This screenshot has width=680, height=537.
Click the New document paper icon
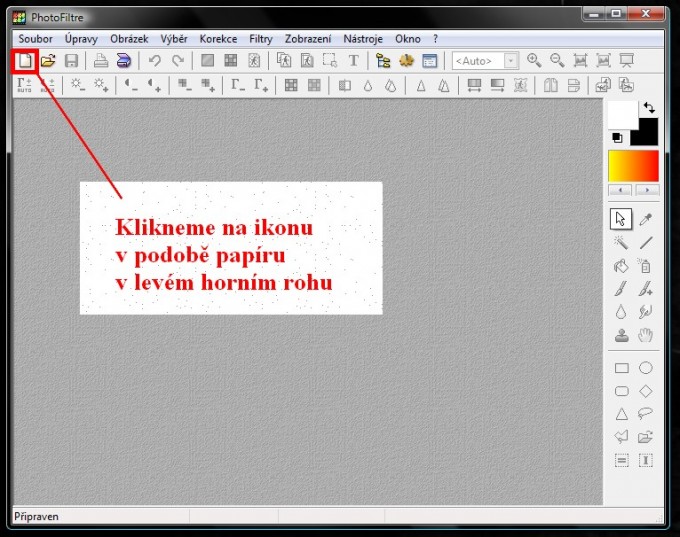click(x=25, y=61)
